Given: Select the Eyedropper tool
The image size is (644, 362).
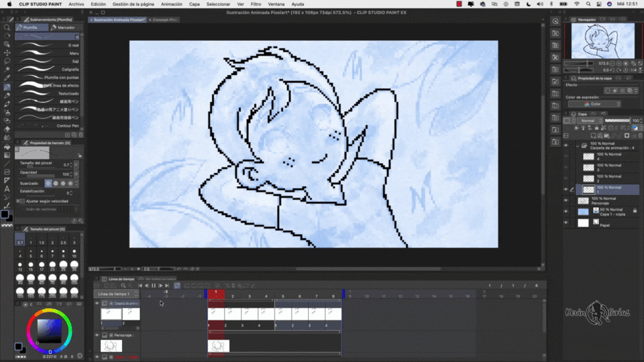Looking at the screenshot, I should [x=7, y=78].
